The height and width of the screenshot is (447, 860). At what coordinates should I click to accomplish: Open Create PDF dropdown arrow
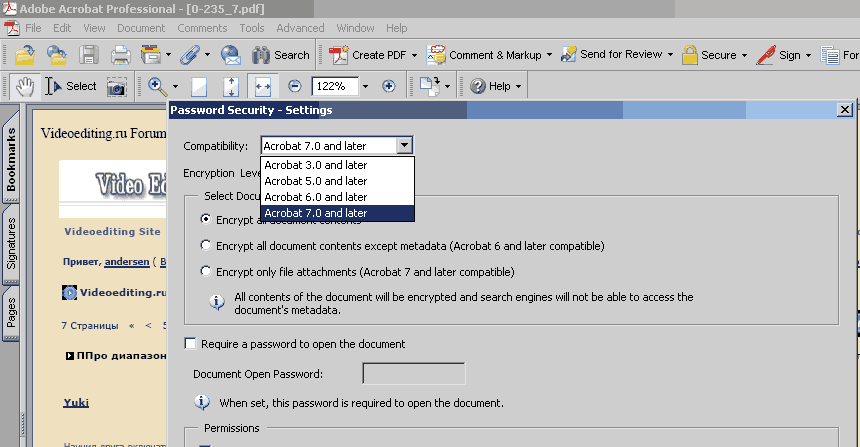click(x=414, y=55)
